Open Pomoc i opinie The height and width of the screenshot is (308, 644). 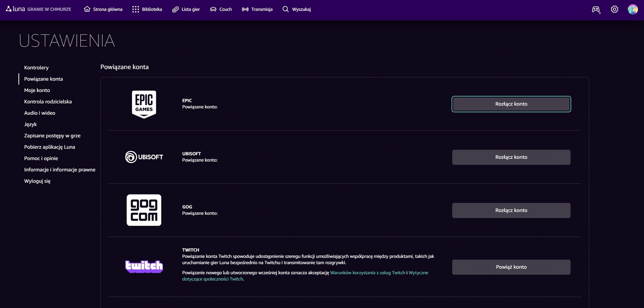[41, 158]
